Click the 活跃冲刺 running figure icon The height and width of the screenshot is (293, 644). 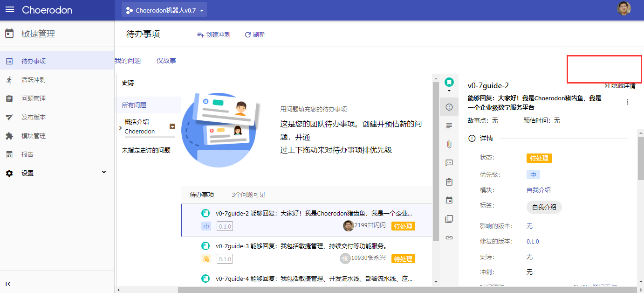point(9,80)
